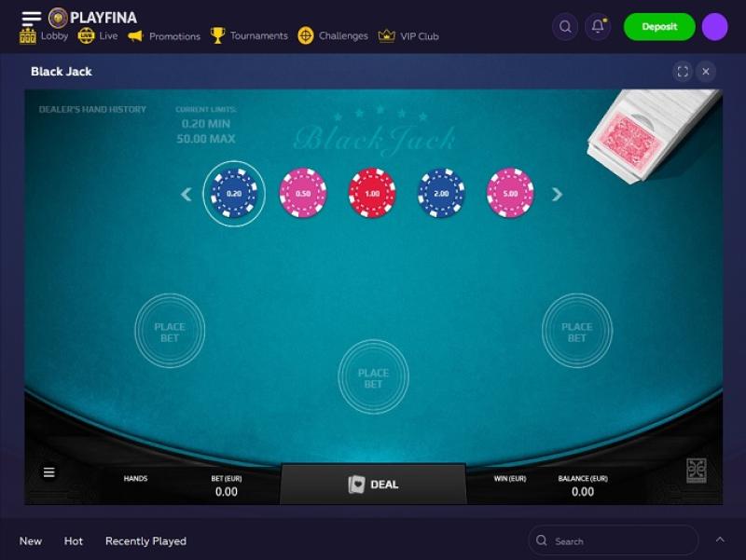
Task: Select the 0.20 blue chip
Action: tap(234, 194)
